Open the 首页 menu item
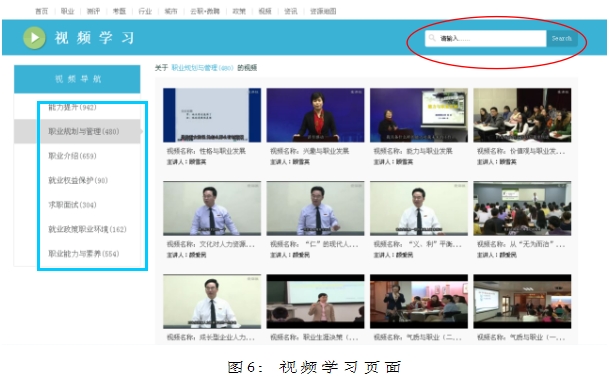 pyautogui.click(x=42, y=11)
